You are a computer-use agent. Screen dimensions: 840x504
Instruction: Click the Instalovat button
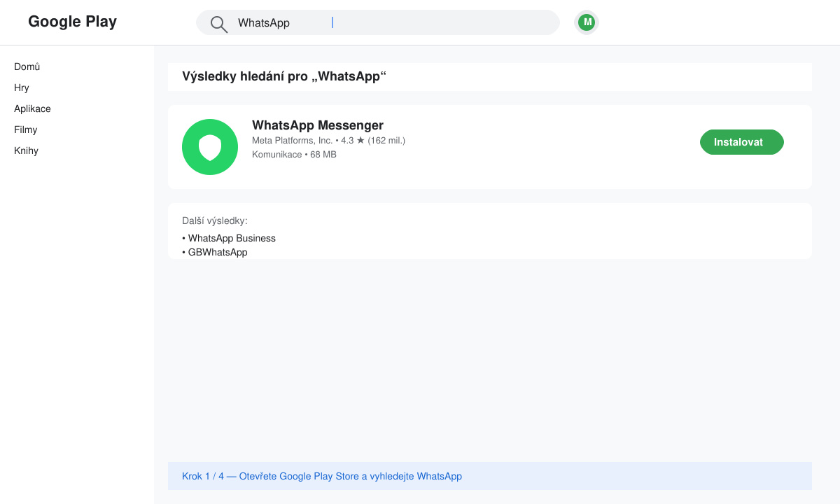click(742, 142)
